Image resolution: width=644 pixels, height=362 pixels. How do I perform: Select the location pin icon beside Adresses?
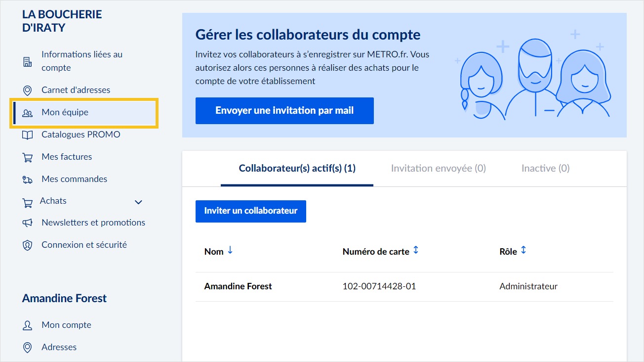coord(28,347)
